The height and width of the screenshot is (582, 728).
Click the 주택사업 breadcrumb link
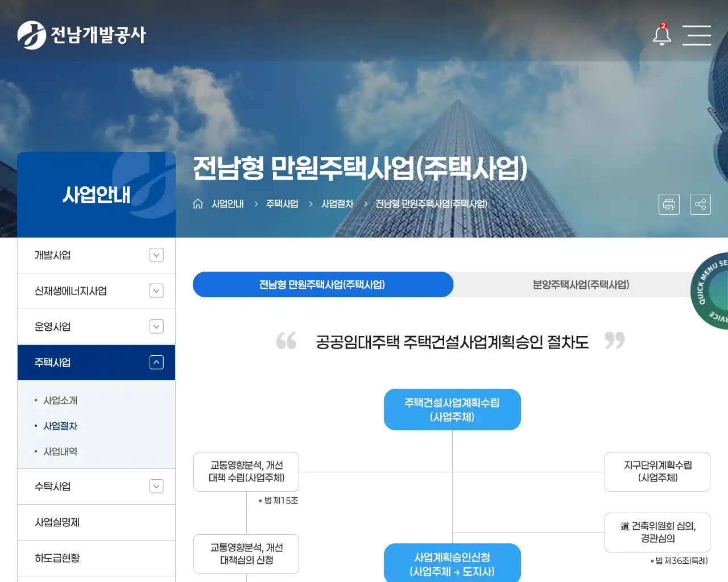pos(282,203)
